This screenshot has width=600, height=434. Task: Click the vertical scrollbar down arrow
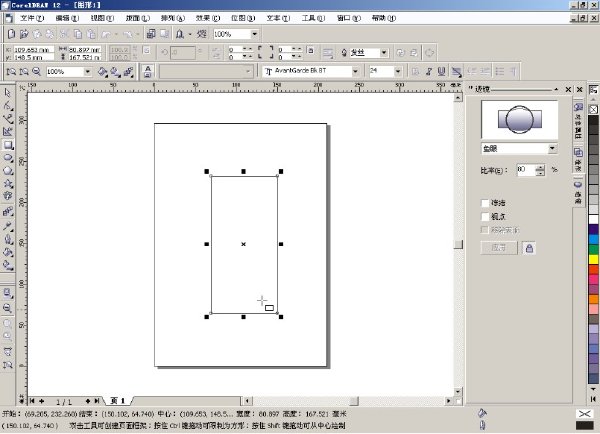pyautogui.click(x=458, y=392)
